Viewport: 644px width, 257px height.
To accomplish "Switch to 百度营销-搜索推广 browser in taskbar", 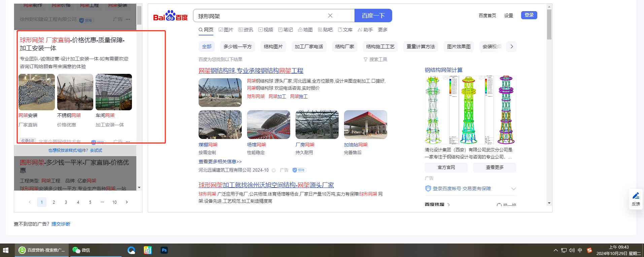I will (x=42, y=250).
